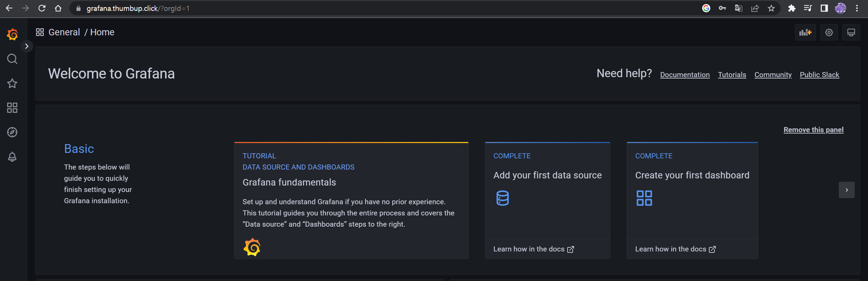
Task: Click dashboard card Learn how in the docs
Action: pyautogui.click(x=675, y=249)
